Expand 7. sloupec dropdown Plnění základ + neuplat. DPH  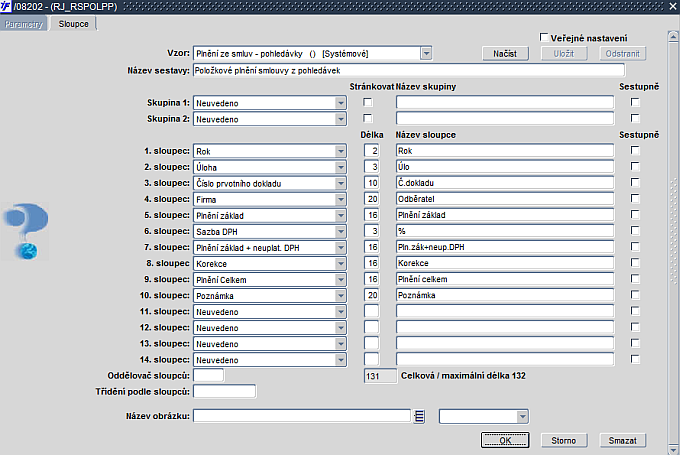pyautogui.click(x=341, y=247)
